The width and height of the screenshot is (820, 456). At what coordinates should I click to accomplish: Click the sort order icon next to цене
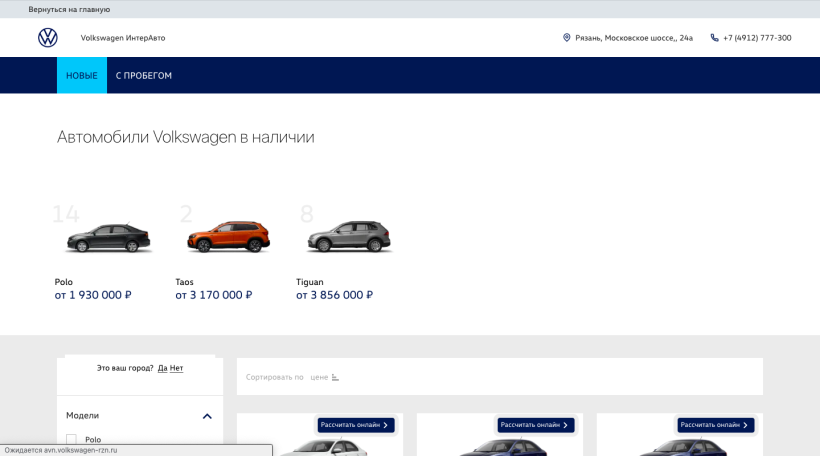(335, 377)
